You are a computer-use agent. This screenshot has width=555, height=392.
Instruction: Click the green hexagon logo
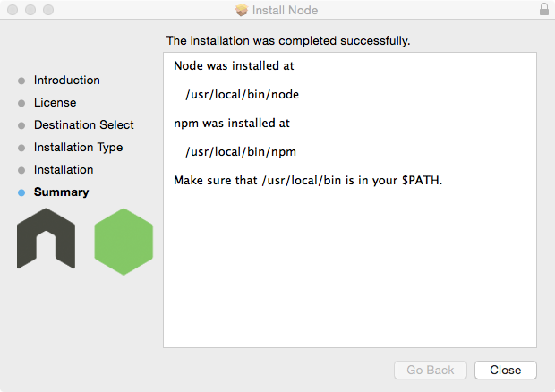click(x=124, y=241)
